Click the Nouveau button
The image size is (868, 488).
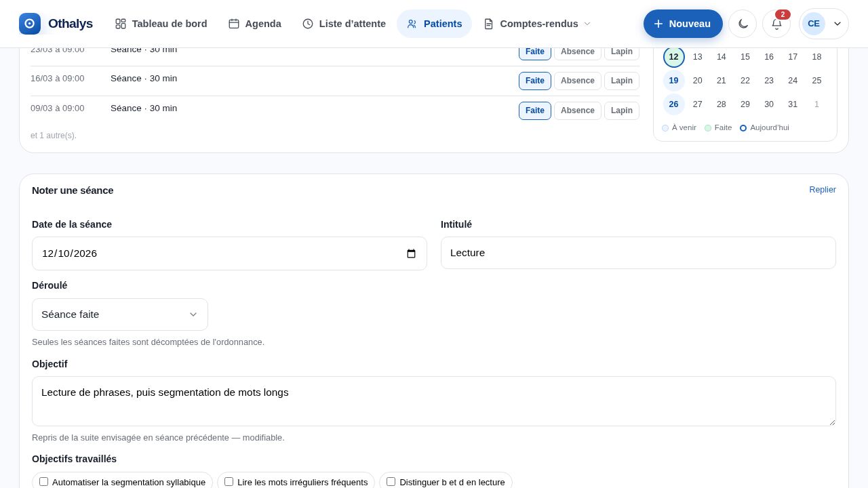tap(683, 24)
